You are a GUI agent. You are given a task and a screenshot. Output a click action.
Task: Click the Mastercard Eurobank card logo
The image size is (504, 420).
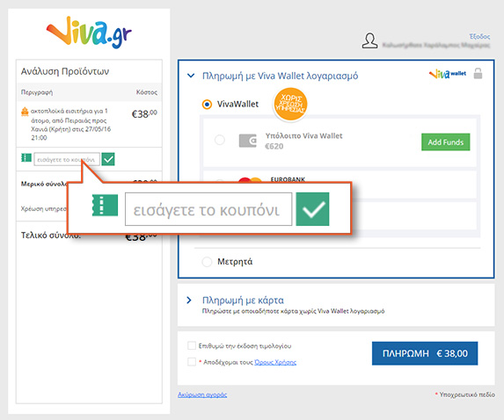tap(250, 180)
